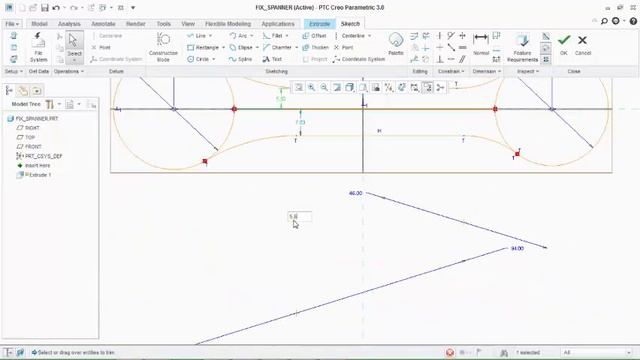The width and height of the screenshot is (640, 360).
Task: Cancel the sketch with X button
Action: (x=582, y=44)
